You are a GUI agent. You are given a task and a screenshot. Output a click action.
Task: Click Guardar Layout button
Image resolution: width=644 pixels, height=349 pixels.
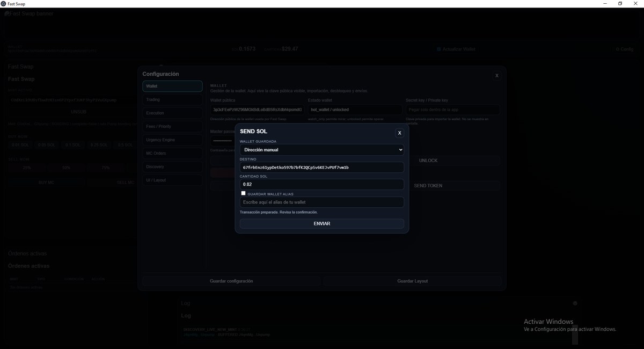412,281
